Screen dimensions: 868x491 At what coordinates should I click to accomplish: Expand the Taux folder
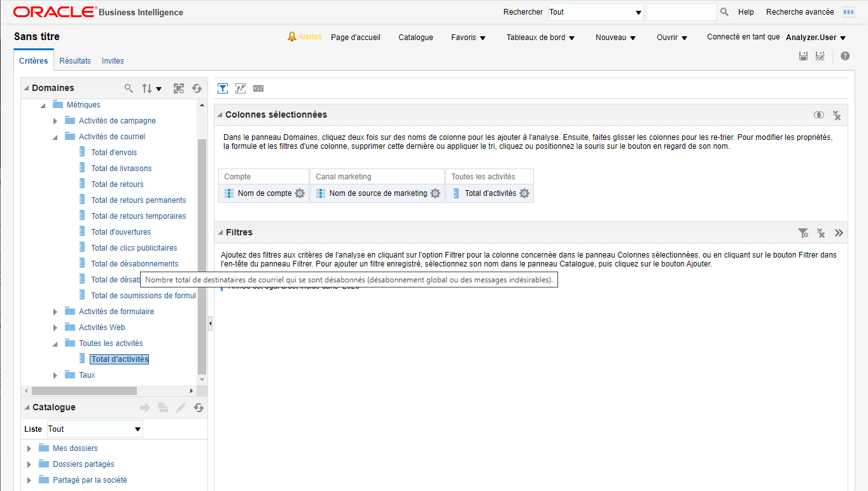point(55,375)
